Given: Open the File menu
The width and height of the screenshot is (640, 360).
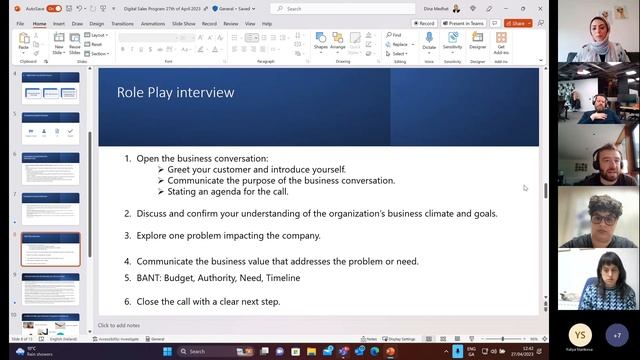Looking at the screenshot, I should (20, 24).
